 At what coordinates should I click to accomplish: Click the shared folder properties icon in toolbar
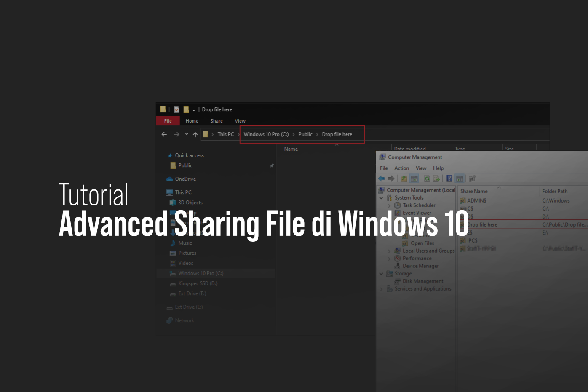point(471,178)
